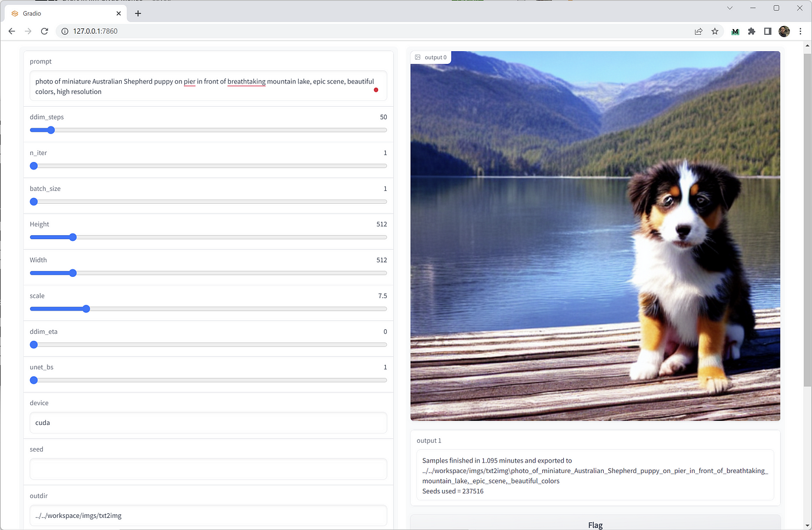Maximize the browser window
812x530 pixels.
click(776, 8)
